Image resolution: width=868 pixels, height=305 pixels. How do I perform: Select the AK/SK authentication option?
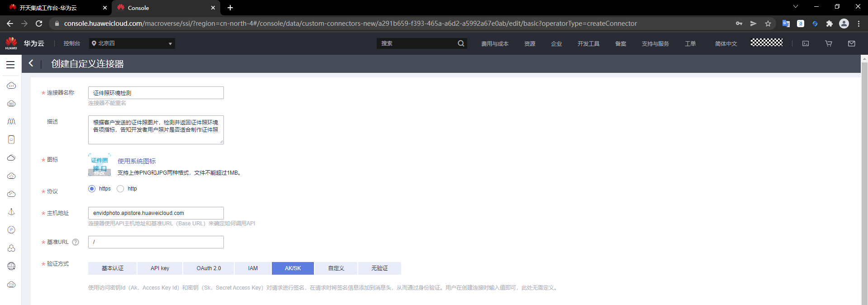(293, 268)
